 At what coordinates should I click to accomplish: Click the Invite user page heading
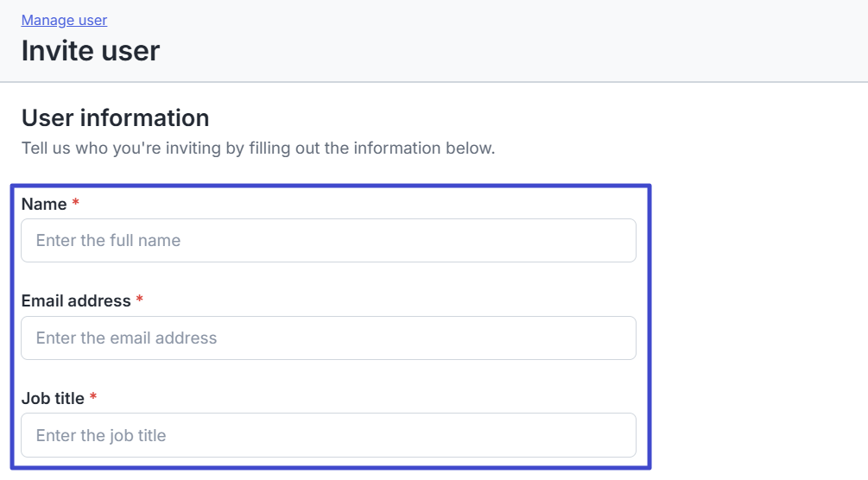coord(91,51)
